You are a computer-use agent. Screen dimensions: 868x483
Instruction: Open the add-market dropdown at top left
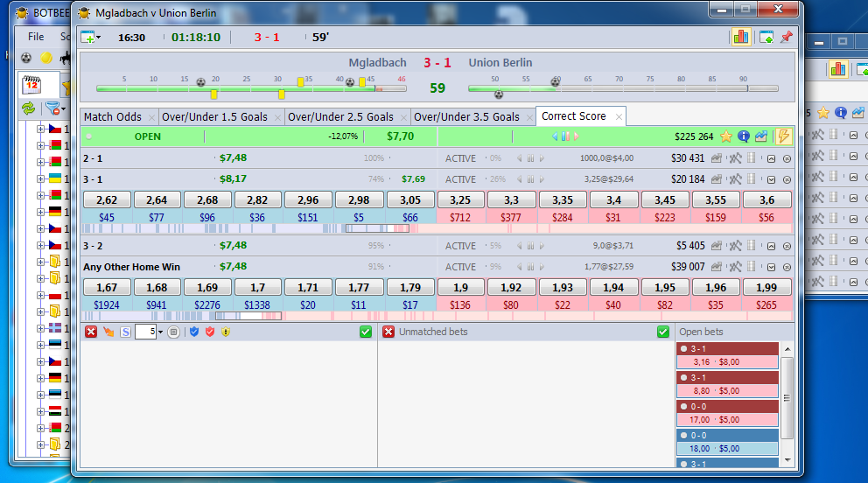91,38
